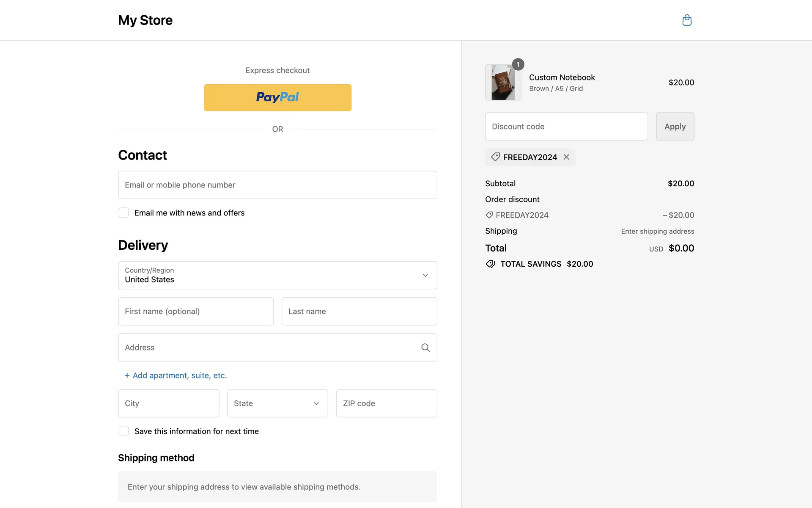This screenshot has width=812, height=508.
Task: Click the small tag icon beside order discount
Action: click(x=489, y=215)
